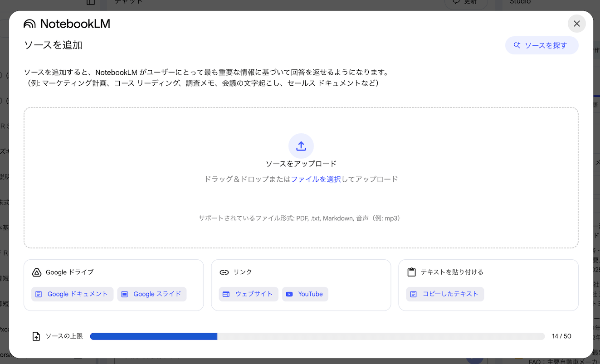Click the 14 / 50 source count
This screenshot has width=600, height=364.
(x=561, y=336)
